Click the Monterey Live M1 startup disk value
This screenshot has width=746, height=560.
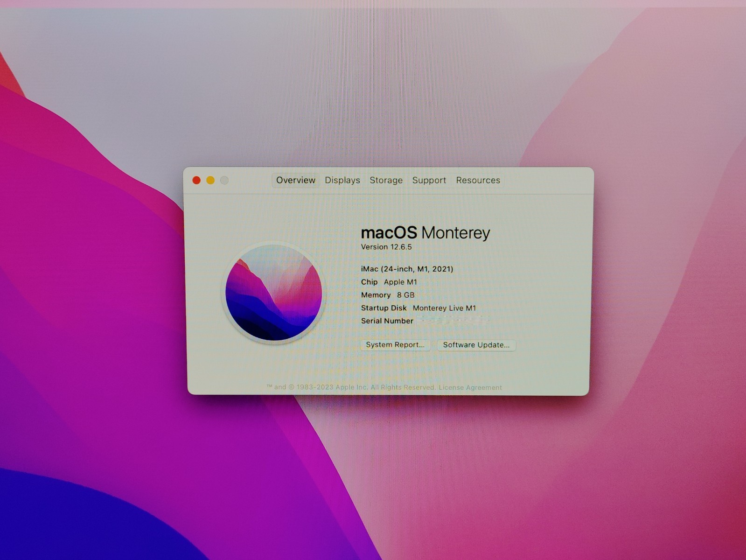[x=444, y=308]
